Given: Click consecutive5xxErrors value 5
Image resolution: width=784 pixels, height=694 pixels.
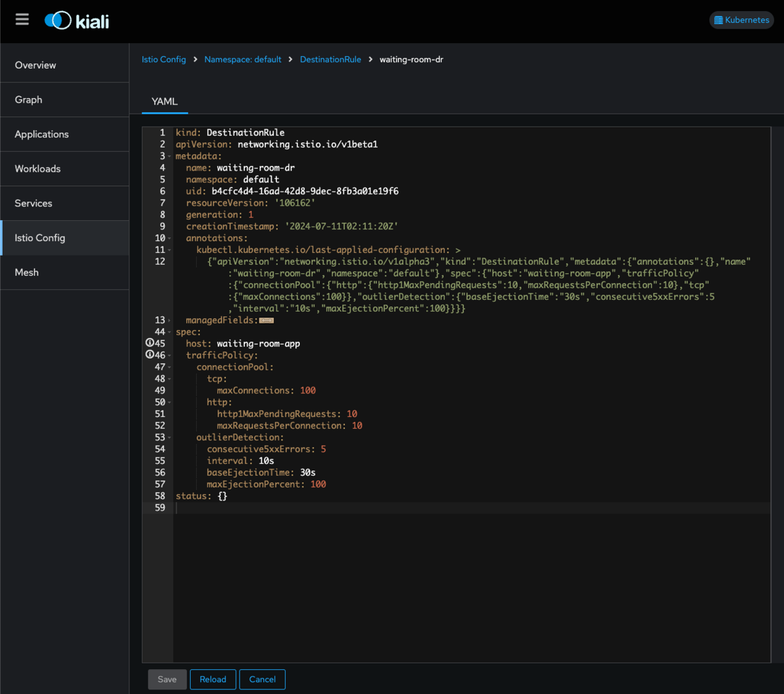Looking at the screenshot, I should pos(323,450).
